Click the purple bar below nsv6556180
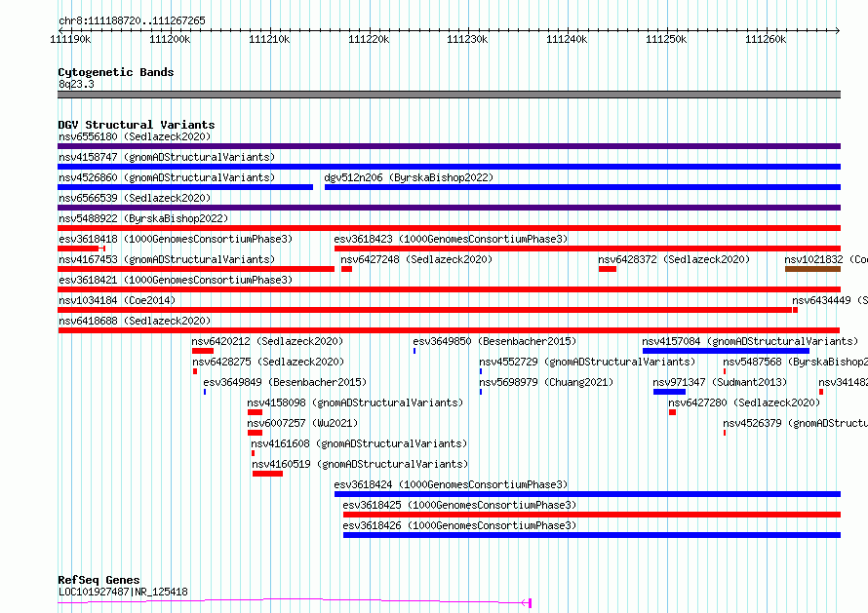This screenshot has width=868, height=613. pyautogui.click(x=449, y=146)
